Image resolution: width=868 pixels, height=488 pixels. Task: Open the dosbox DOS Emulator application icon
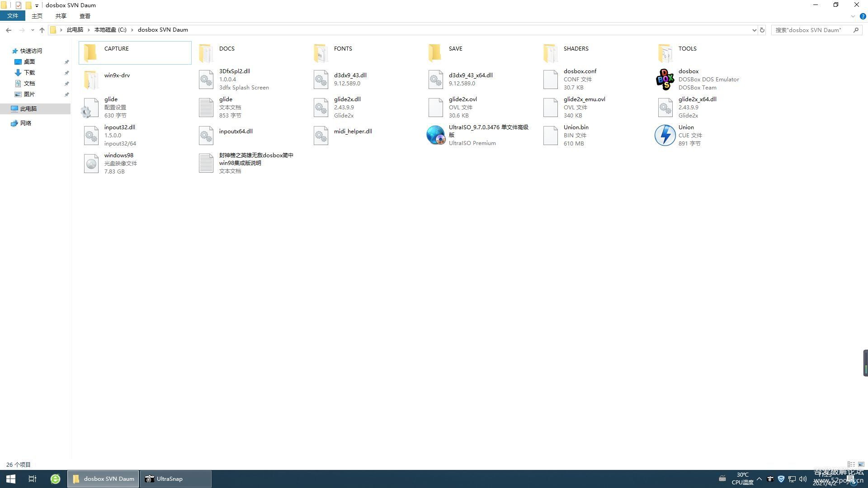coord(665,80)
